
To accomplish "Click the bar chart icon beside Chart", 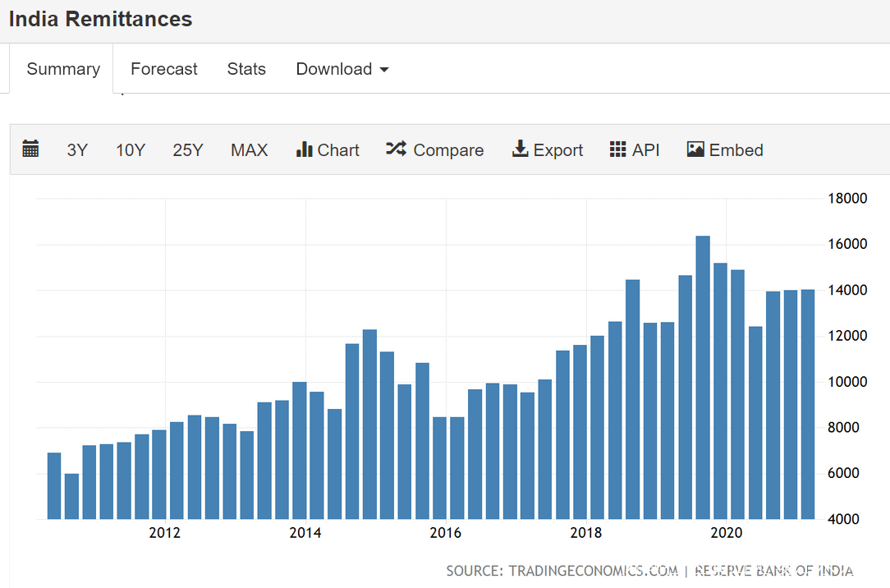I will pos(304,149).
